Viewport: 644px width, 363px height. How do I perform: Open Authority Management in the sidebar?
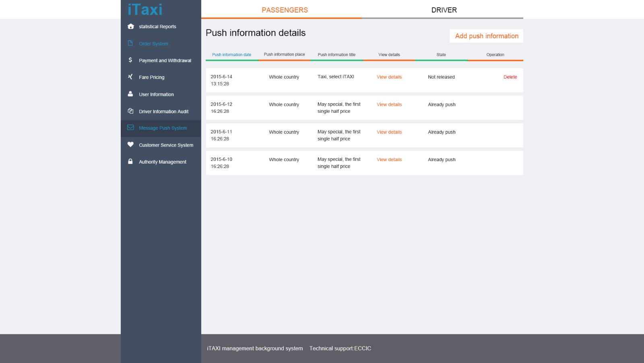tap(162, 162)
